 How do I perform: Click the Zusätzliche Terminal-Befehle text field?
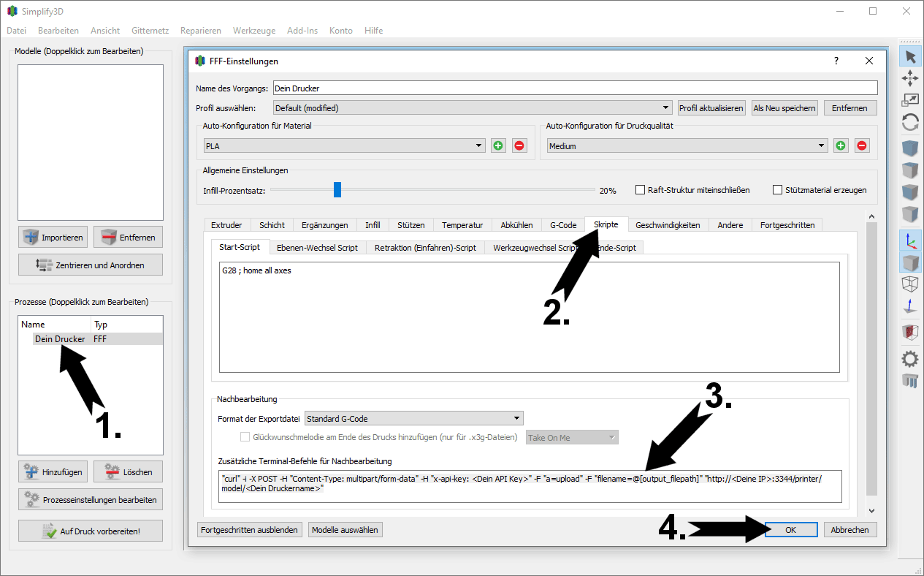click(x=530, y=486)
